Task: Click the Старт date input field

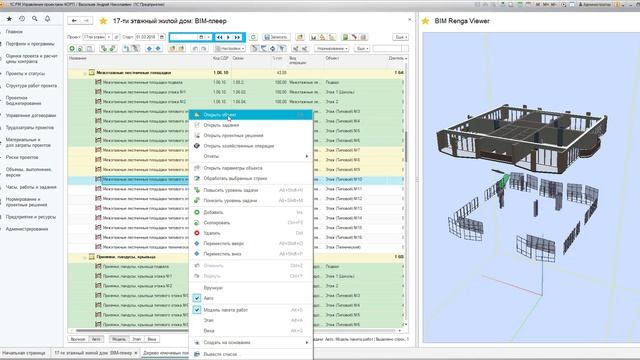Action: pos(147,37)
